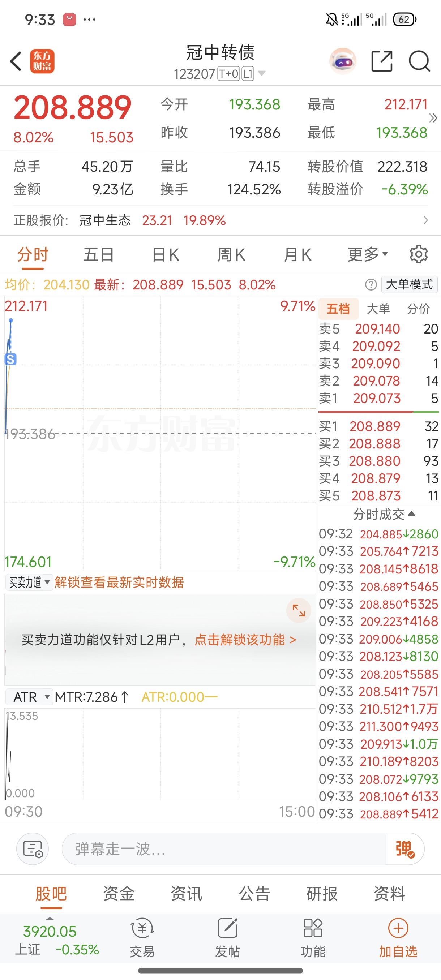Open the 股吧 forum tab
The height and width of the screenshot is (980, 441).
click(x=51, y=893)
